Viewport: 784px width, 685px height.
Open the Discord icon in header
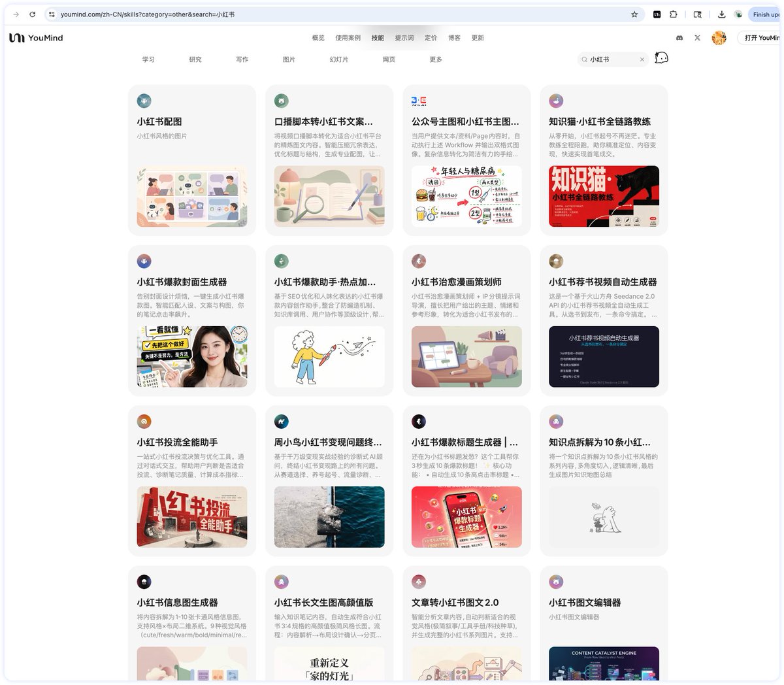point(679,38)
